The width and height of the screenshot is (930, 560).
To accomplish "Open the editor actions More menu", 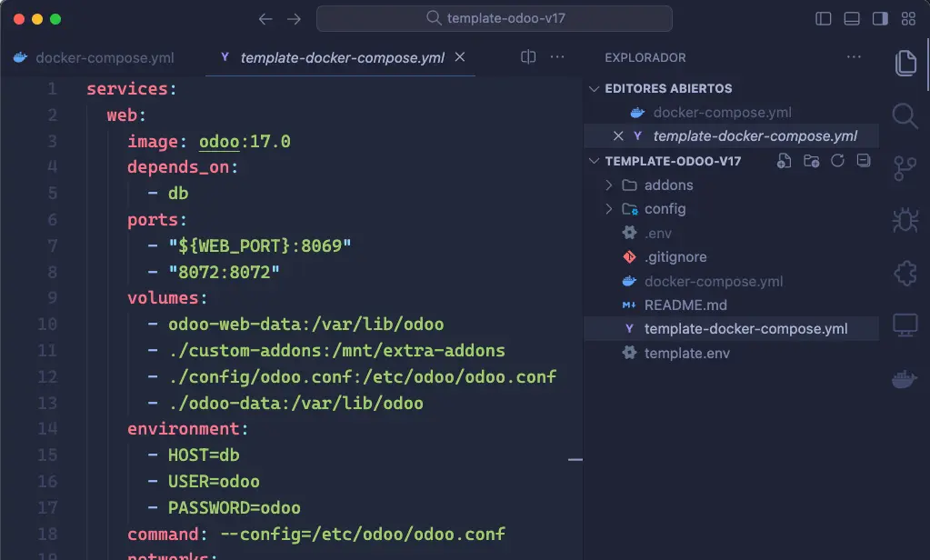I will point(557,56).
